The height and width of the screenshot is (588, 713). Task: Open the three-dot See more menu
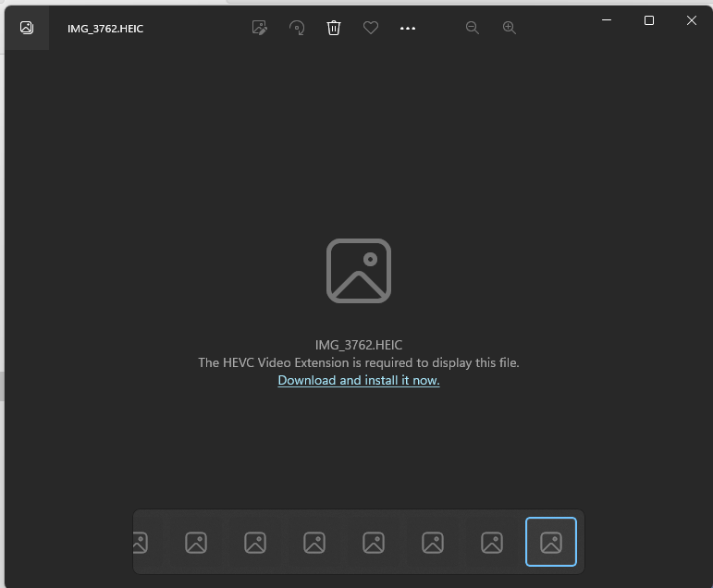click(x=408, y=28)
